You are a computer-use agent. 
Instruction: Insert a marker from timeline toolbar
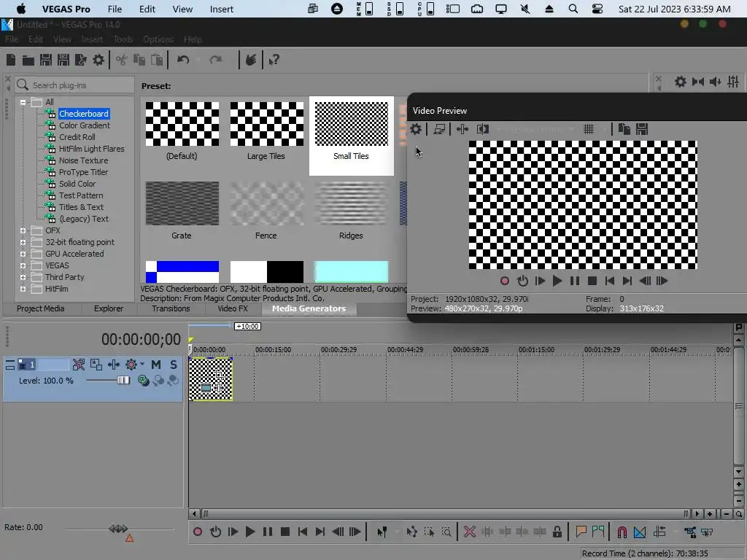[x=581, y=532]
